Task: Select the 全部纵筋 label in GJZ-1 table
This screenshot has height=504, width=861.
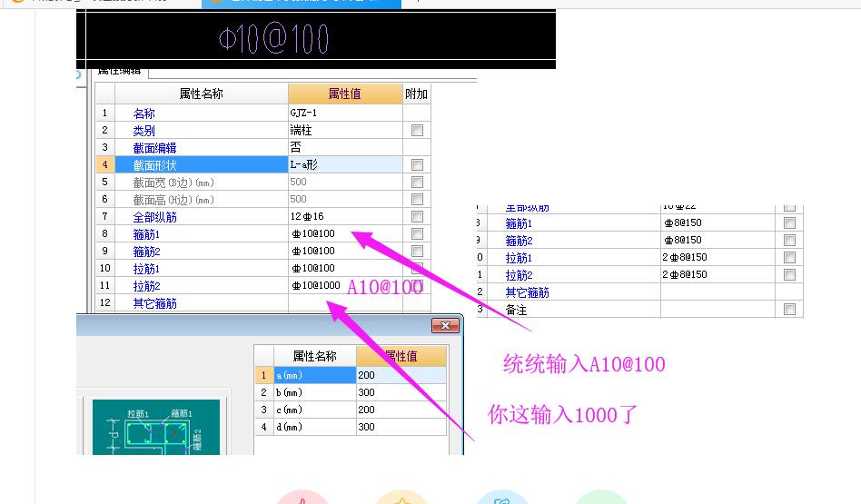Action: (x=154, y=217)
